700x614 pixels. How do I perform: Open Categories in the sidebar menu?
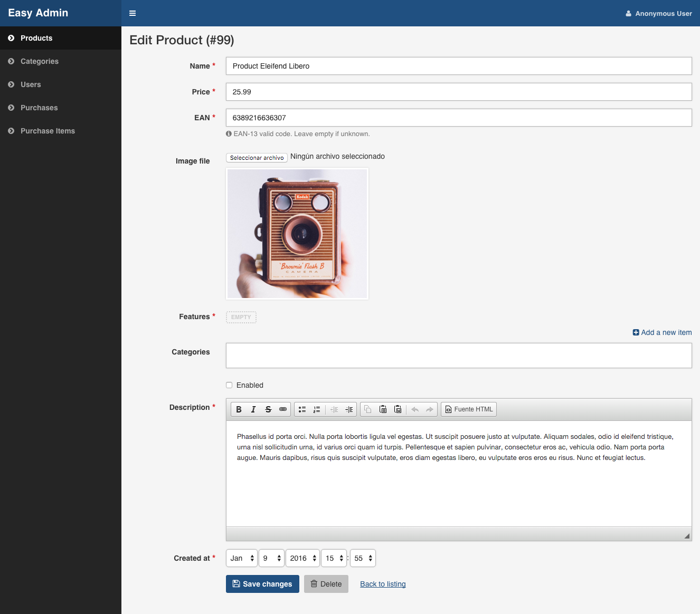40,61
